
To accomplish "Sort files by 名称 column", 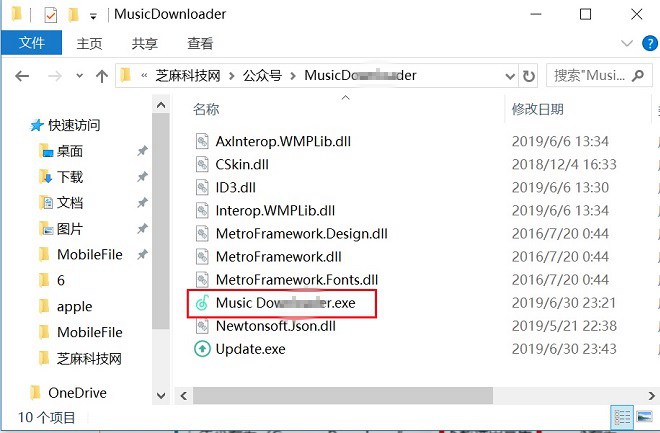I will (x=206, y=109).
